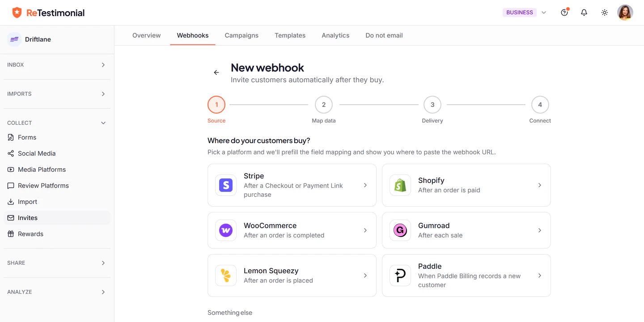Open Media Platforms in the sidebar
644x322 pixels.
[57, 169]
